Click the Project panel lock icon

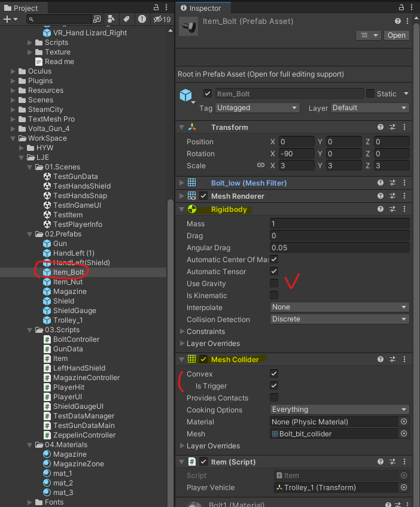156,7
